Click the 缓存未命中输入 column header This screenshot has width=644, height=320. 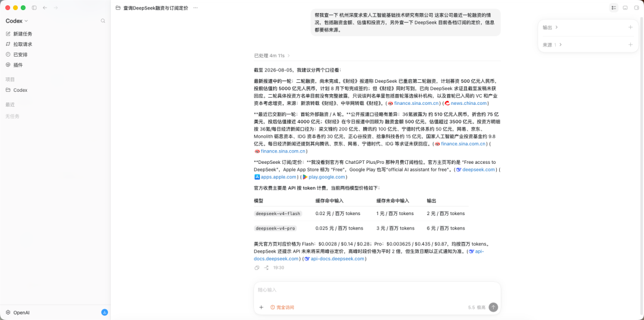pos(392,201)
